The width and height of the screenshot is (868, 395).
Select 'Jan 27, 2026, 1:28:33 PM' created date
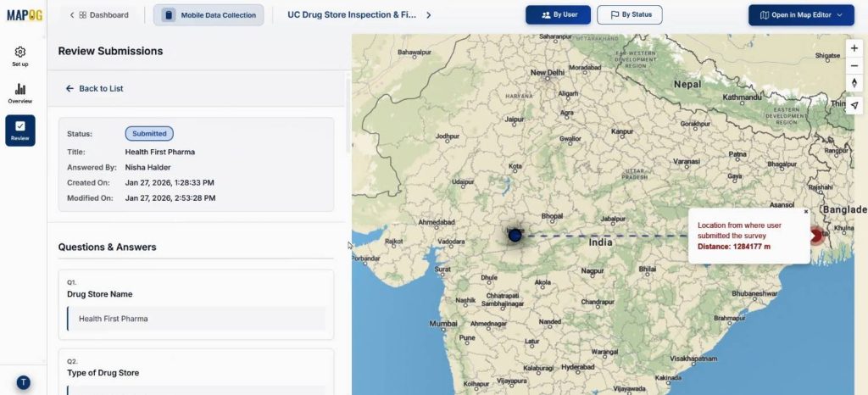170,182
